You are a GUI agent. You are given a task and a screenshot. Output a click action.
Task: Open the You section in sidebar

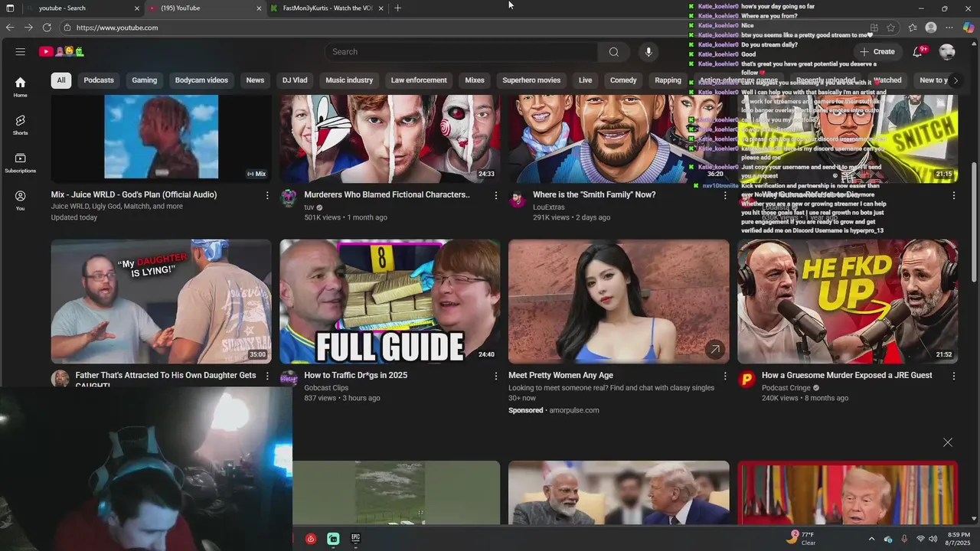(x=21, y=201)
